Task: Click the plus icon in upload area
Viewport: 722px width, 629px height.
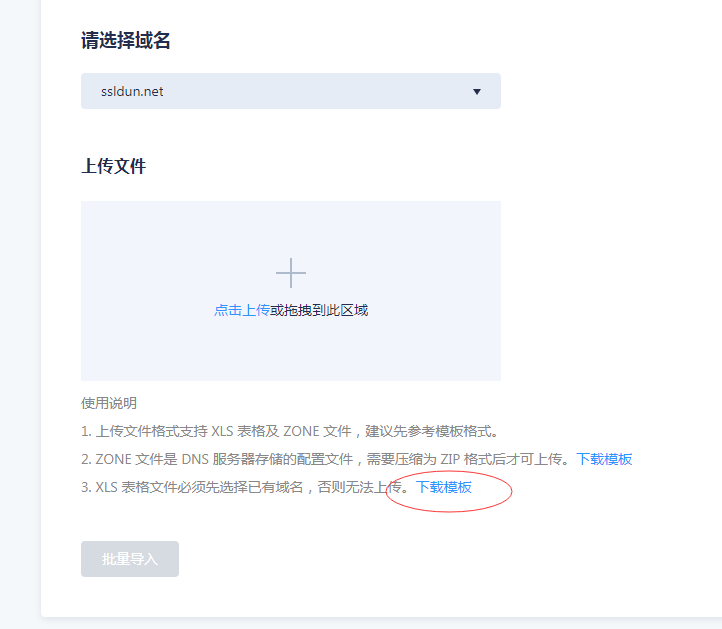Action: [290, 273]
